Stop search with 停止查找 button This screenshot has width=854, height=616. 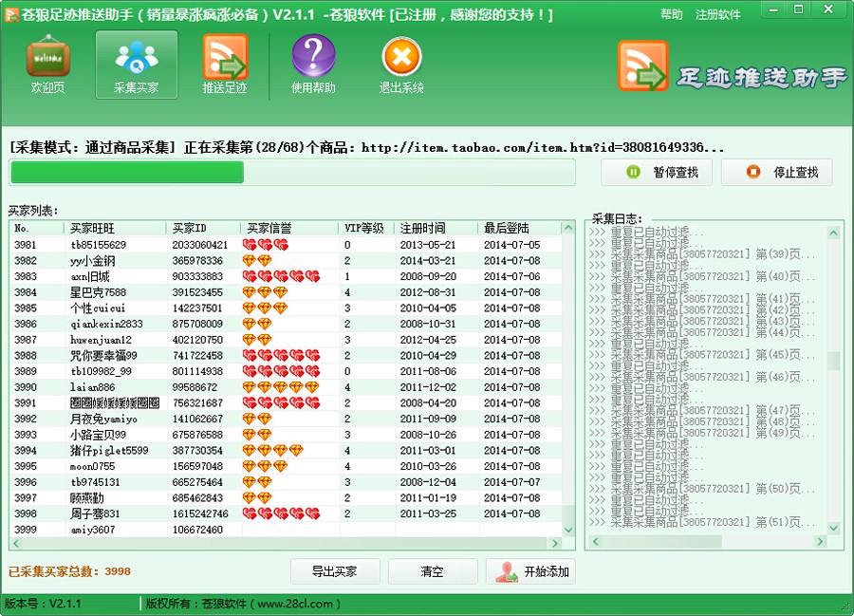pyautogui.click(x=776, y=172)
